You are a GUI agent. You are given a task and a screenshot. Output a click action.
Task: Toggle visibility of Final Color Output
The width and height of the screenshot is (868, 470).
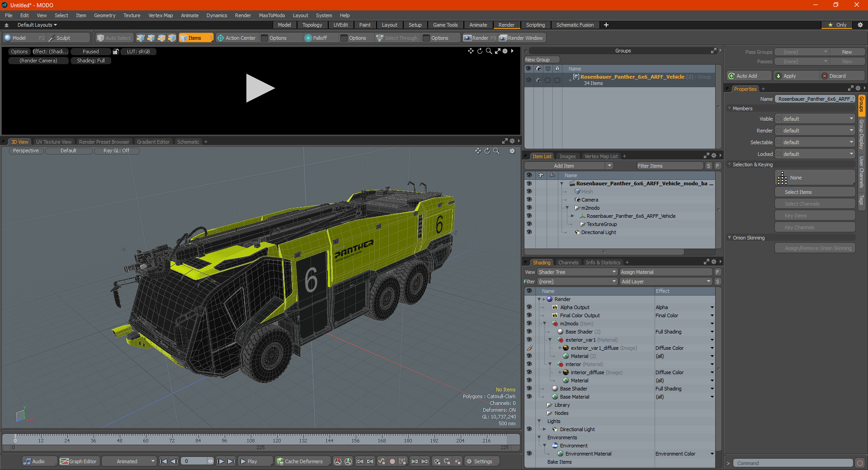point(529,315)
